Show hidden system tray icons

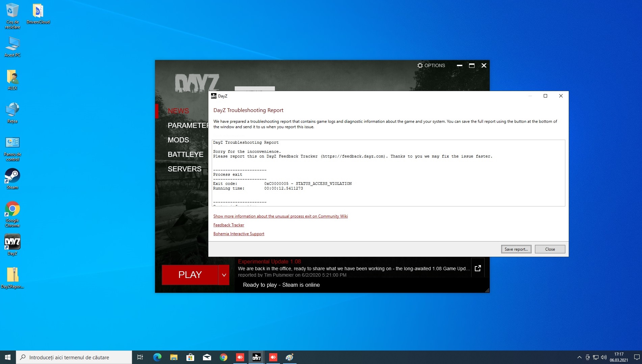click(579, 357)
